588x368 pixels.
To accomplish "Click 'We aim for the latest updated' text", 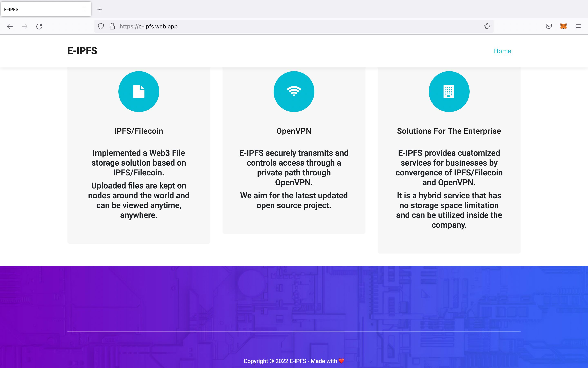I will [294, 200].
